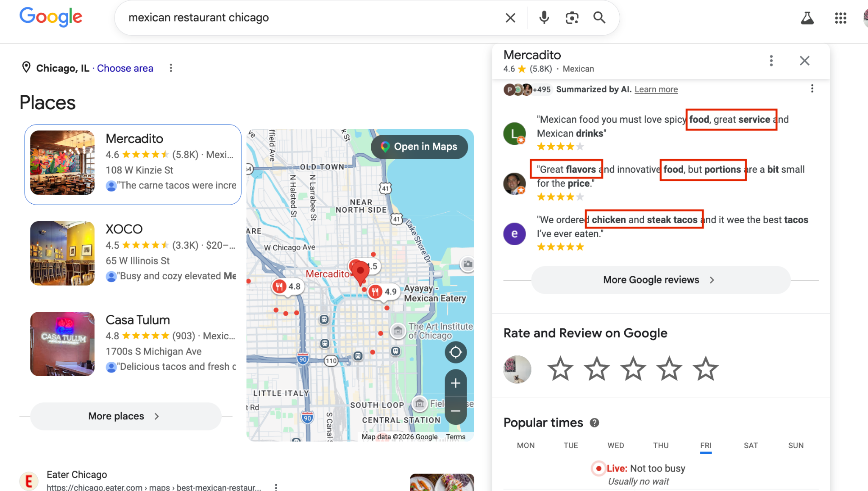Click 'Live: Not too busy' status
The width and height of the screenshot is (868, 491).
[646, 469]
